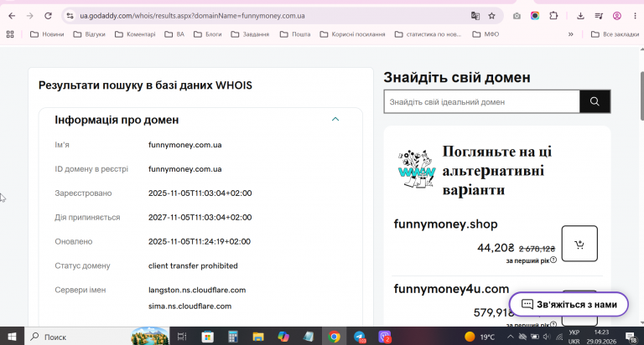Open the Відгуки bookmarks folder
The width and height of the screenshot is (644, 345).
(x=89, y=34)
